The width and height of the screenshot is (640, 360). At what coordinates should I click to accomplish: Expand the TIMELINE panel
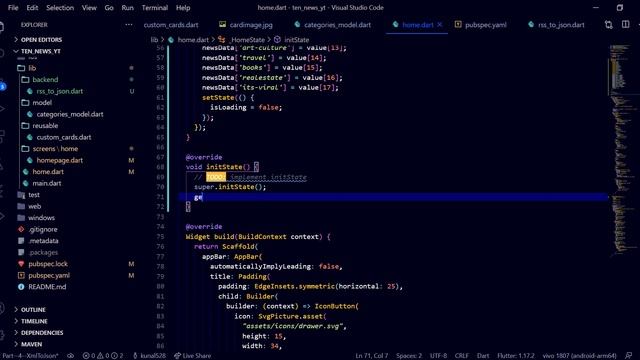(x=34, y=321)
